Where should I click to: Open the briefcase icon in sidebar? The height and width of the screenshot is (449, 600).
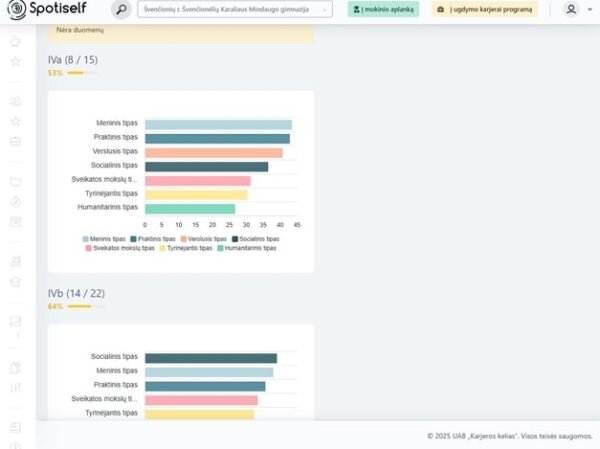pyautogui.click(x=15, y=141)
